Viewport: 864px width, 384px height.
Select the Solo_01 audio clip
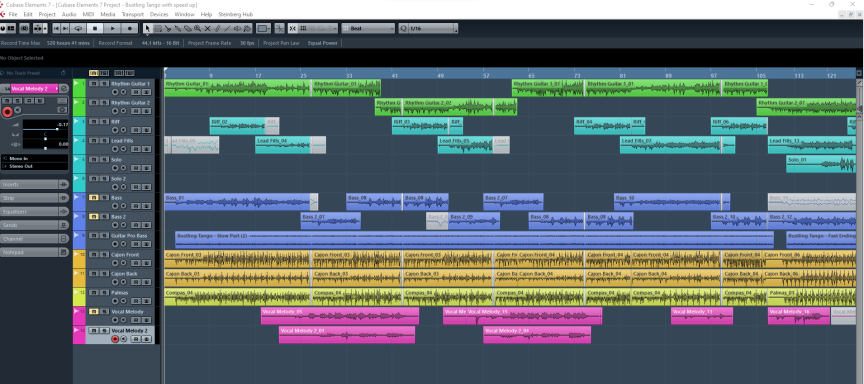(821, 164)
